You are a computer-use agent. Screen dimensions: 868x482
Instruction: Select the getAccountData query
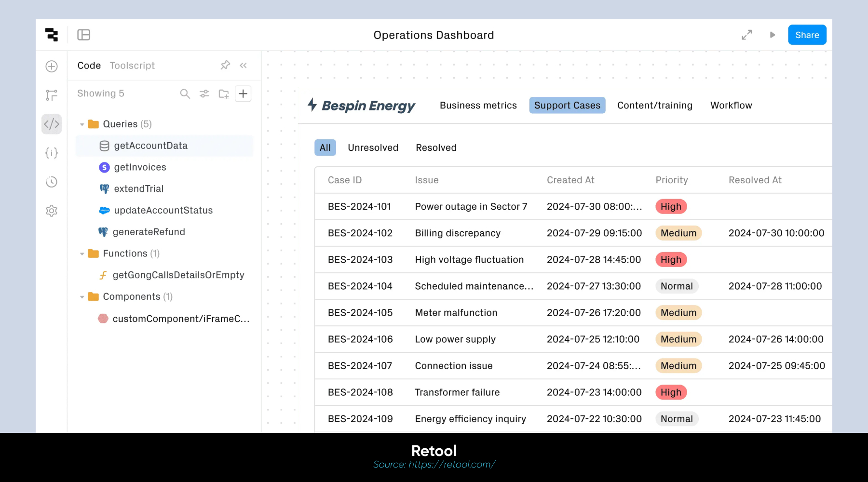pos(164,146)
